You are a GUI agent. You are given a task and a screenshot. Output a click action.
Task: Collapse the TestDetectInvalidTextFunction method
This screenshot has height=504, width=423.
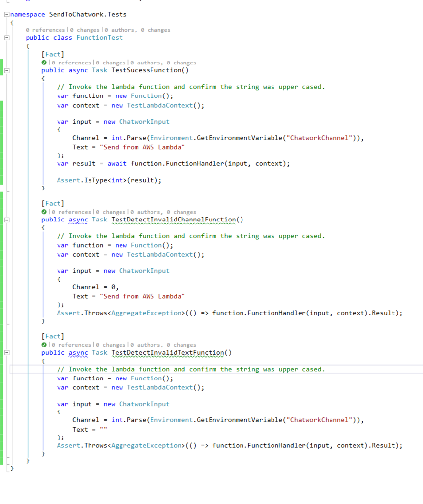tap(6, 352)
